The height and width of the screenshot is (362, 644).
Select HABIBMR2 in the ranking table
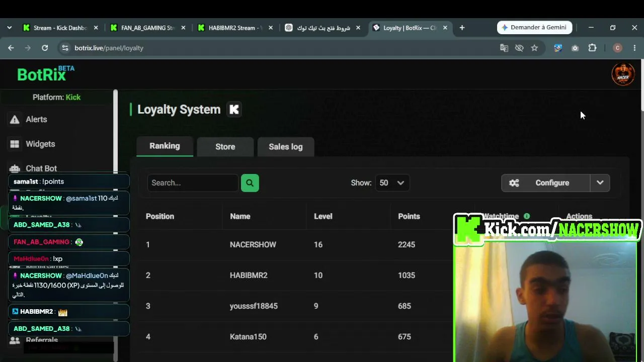pyautogui.click(x=249, y=276)
